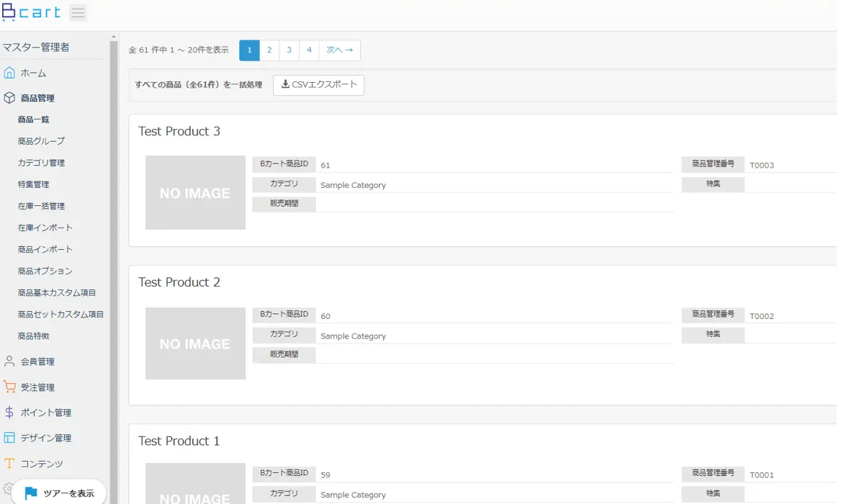Click the Bcart logo
The width and height of the screenshot is (844, 504).
[31, 12]
